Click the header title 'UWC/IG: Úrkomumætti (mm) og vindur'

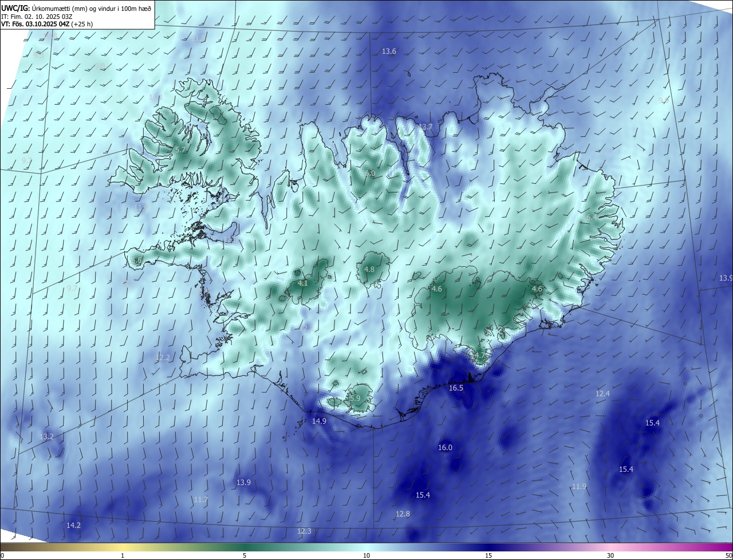coord(76,8)
